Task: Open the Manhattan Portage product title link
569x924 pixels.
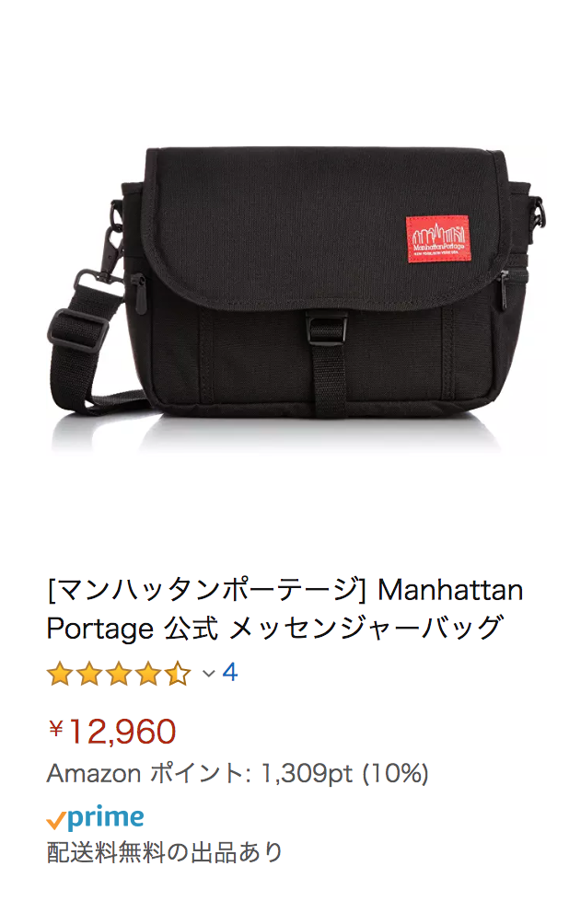Action: coord(284,608)
